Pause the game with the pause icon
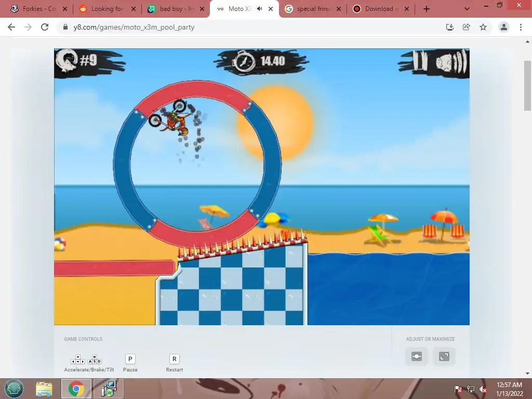This screenshot has height=399, width=532. click(419, 61)
